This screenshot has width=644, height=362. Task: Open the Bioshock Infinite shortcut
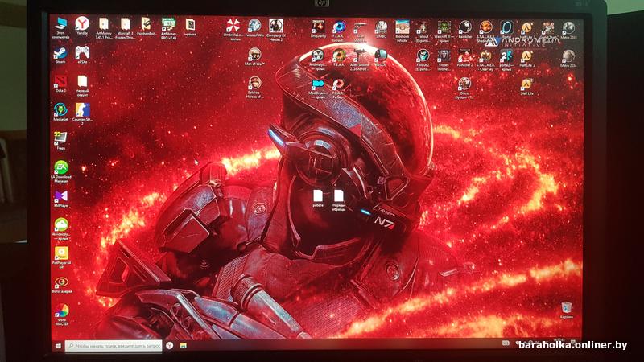pos(402,29)
